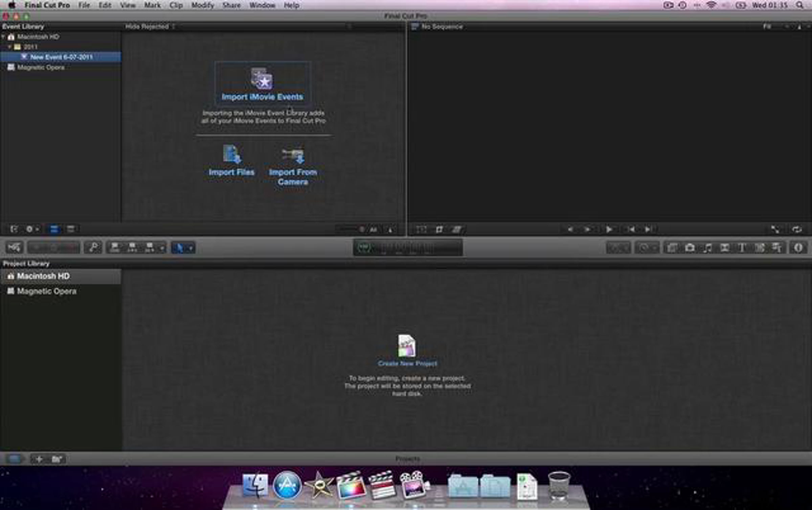Click the Crop tool in viewer

tap(439, 230)
